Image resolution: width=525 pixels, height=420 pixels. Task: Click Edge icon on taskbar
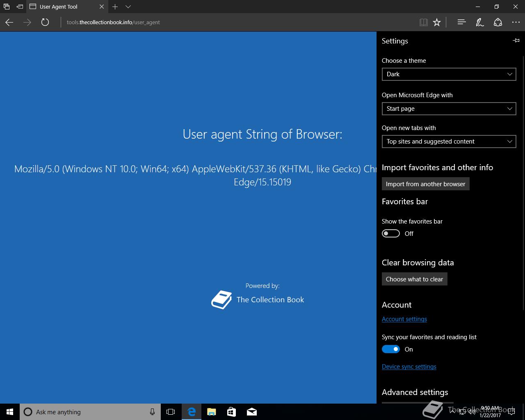pyautogui.click(x=192, y=412)
